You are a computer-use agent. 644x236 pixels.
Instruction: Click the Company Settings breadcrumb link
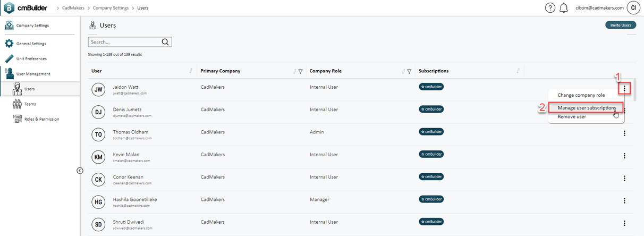pos(112,8)
